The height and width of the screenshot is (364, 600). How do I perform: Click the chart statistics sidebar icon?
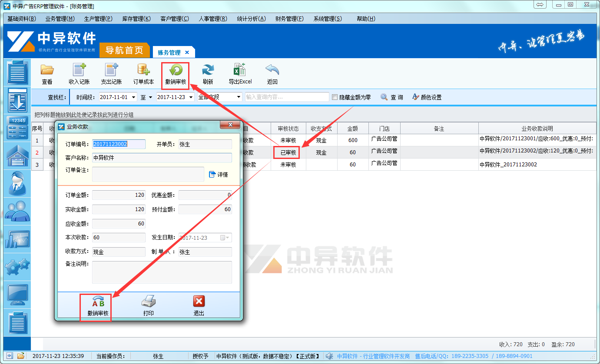pos(18,239)
